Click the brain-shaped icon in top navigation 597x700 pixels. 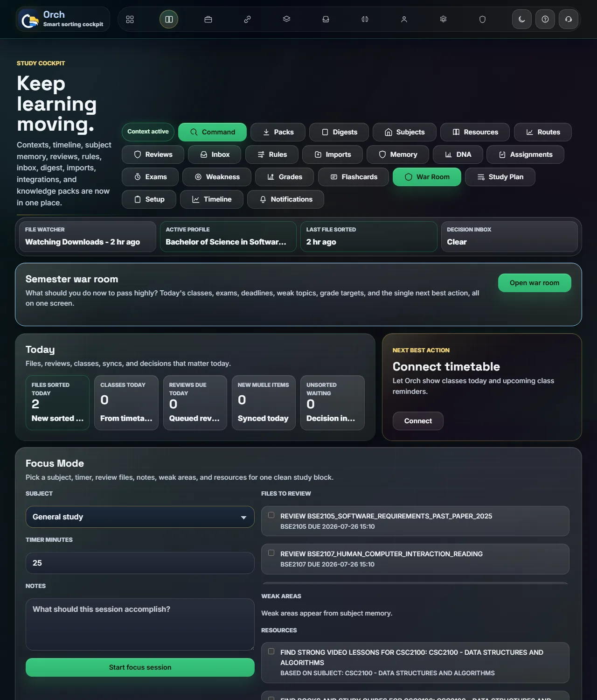click(x=365, y=19)
